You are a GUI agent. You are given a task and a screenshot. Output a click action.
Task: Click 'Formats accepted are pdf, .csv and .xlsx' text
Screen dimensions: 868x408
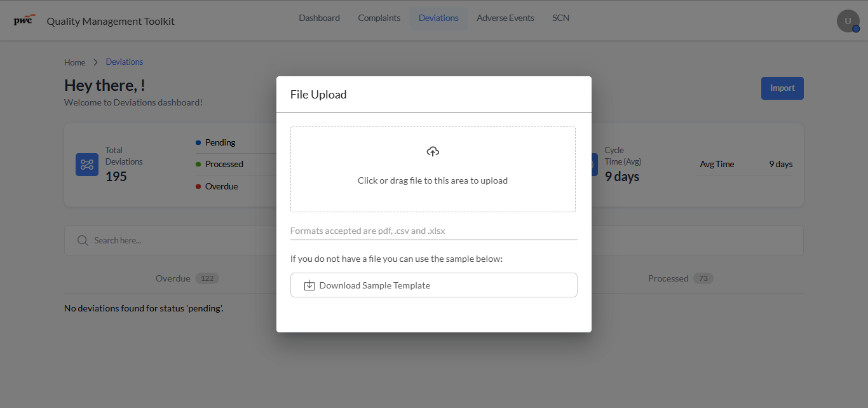click(368, 231)
